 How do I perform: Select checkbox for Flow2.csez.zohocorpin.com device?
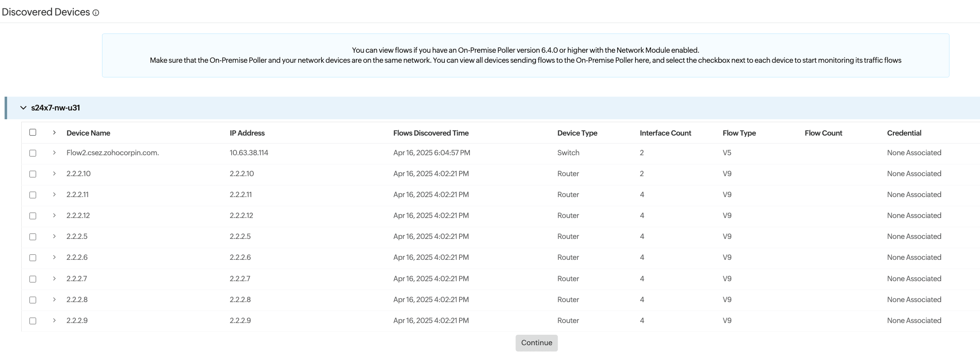33,153
